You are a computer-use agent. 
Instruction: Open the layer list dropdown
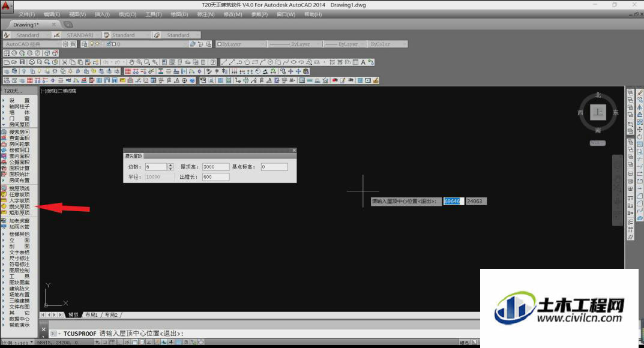pos(139,44)
